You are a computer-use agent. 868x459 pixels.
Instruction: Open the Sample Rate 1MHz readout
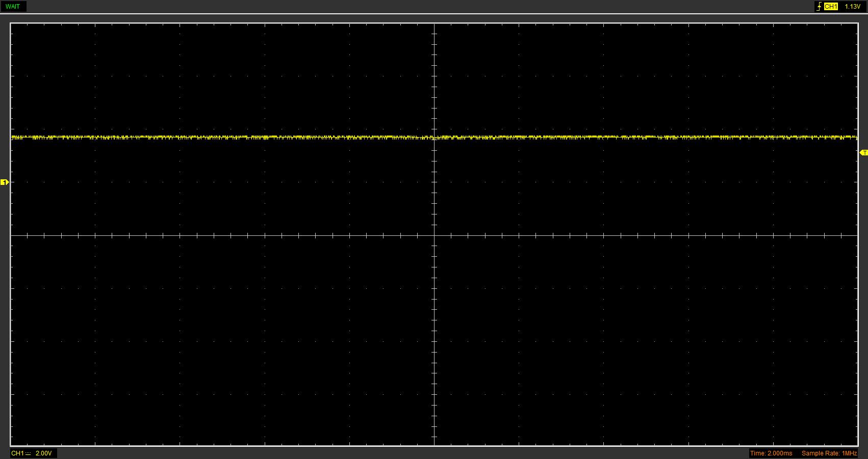(x=829, y=453)
